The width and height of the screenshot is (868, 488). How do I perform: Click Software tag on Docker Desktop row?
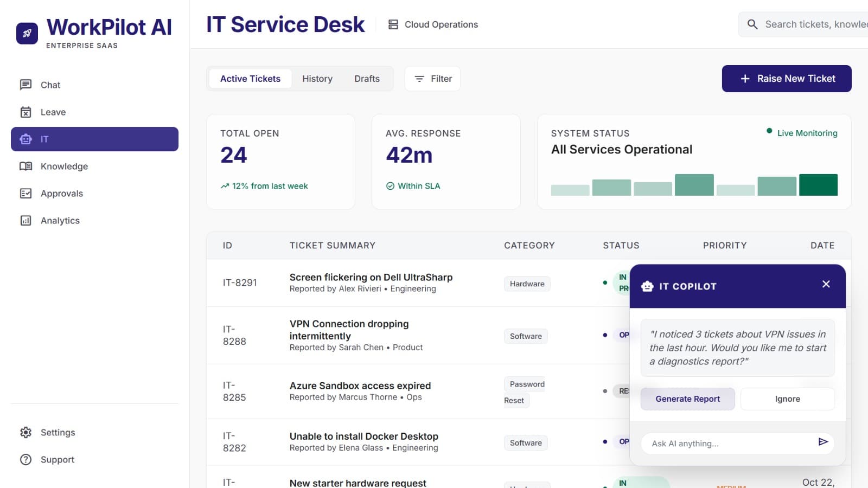coord(526,443)
